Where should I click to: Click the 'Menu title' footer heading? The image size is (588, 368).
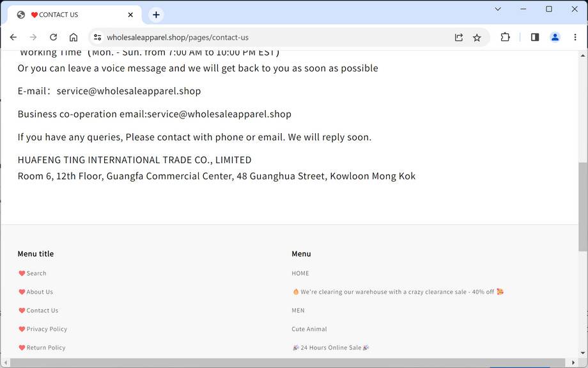click(x=36, y=254)
